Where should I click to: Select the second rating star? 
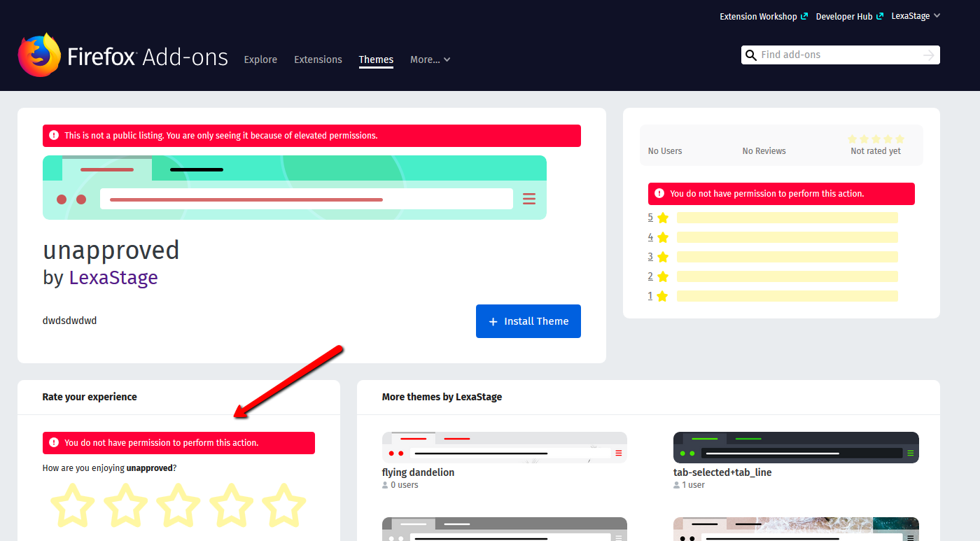(x=126, y=505)
